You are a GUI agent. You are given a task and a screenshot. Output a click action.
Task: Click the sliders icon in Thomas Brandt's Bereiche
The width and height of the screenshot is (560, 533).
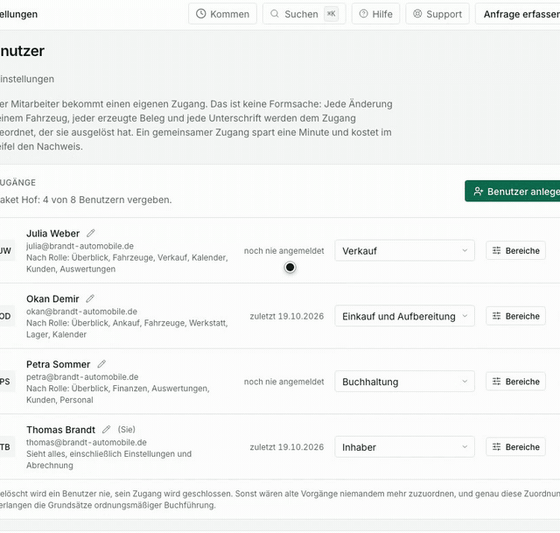point(496,447)
